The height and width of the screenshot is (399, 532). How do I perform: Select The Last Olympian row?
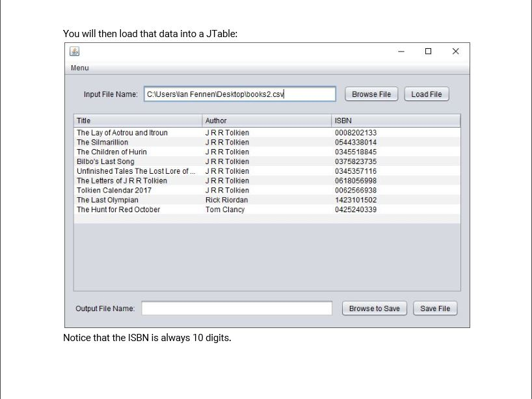(x=130, y=200)
